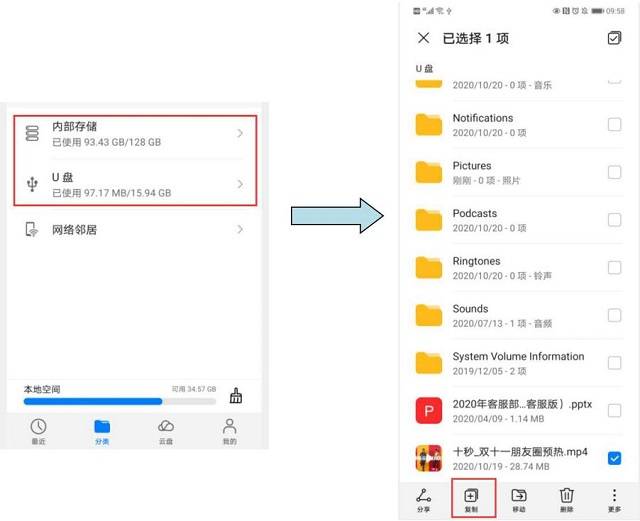
Task: Select 'System Volume Information' name
Action: 518,356
